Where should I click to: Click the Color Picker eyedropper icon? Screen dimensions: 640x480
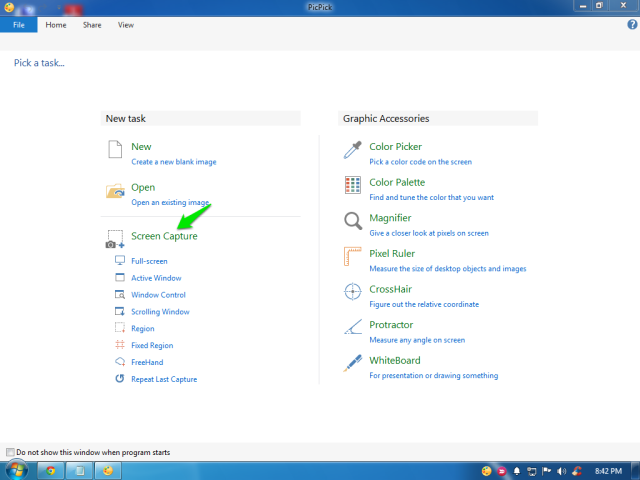352,150
